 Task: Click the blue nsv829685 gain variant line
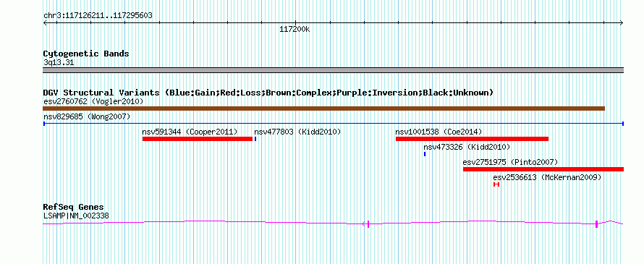334,123
